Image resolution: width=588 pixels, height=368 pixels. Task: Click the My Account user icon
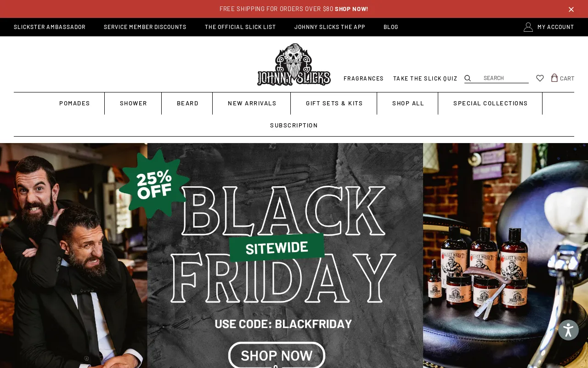tap(528, 27)
